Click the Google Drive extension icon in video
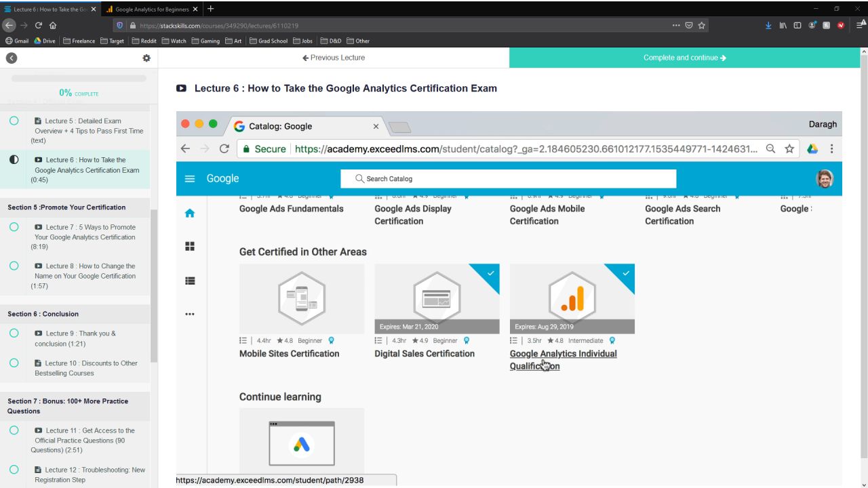Viewport: 868px width, 488px height. pos(812,148)
